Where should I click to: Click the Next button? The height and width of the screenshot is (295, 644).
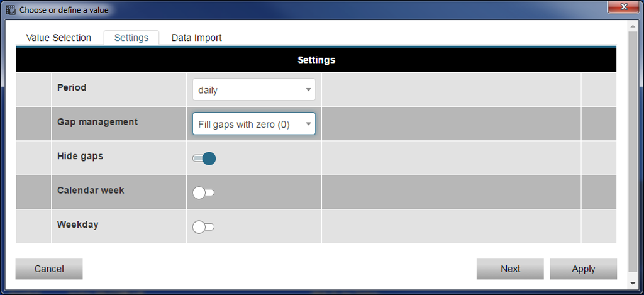(x=510, y=269)
